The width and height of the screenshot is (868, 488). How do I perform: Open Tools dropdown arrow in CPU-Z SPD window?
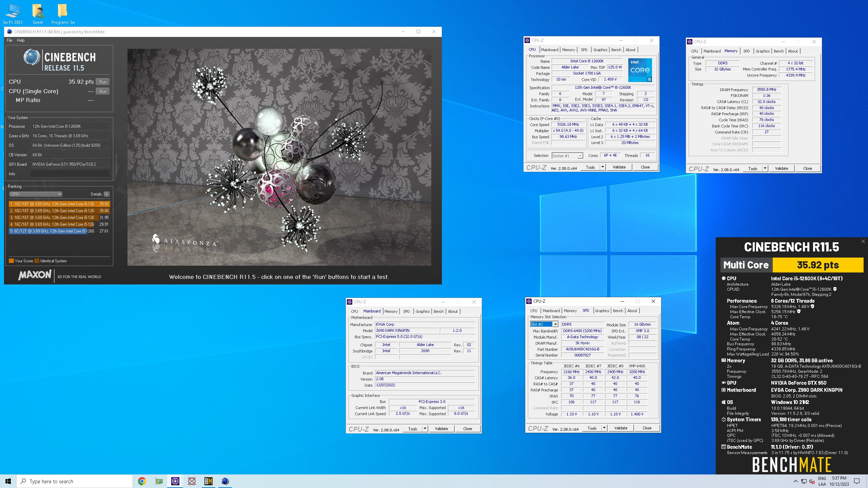pyautogui.click(x=604, y=428)
